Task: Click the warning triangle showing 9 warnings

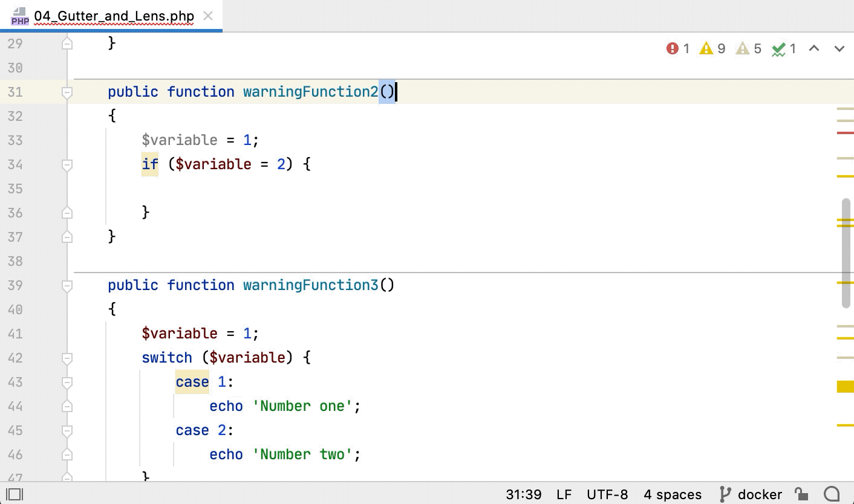Action: pyautogui.click(x=706, y=48)
